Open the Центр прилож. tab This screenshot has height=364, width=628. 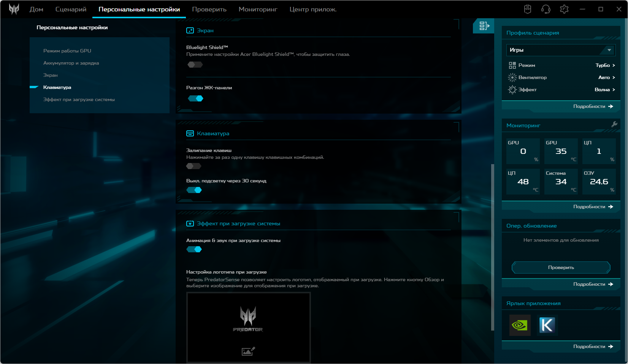313,9
